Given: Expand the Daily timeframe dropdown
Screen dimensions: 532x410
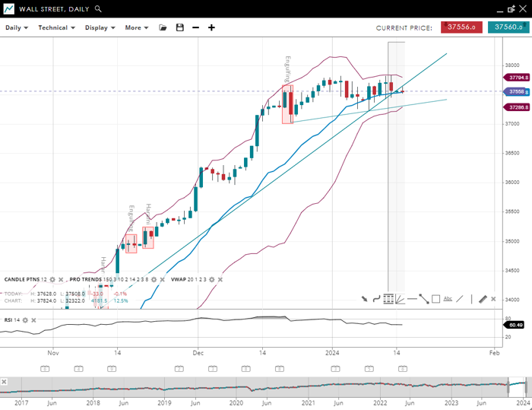Looking at the screenshot, I should coord(16,27).
